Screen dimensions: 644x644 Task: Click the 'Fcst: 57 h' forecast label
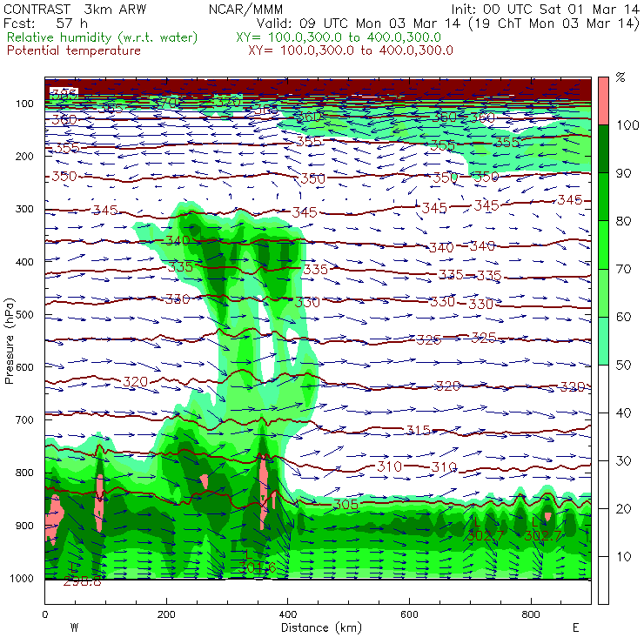tap(45, 23)
